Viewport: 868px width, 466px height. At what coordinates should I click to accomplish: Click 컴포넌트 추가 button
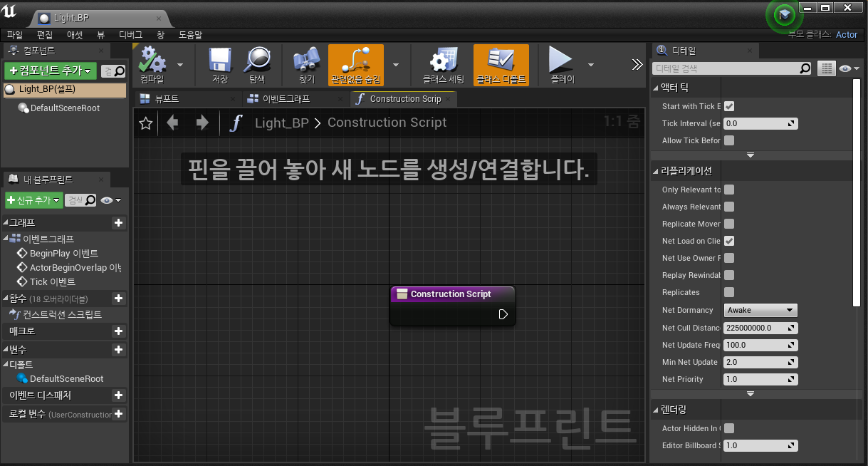point(50,71)
